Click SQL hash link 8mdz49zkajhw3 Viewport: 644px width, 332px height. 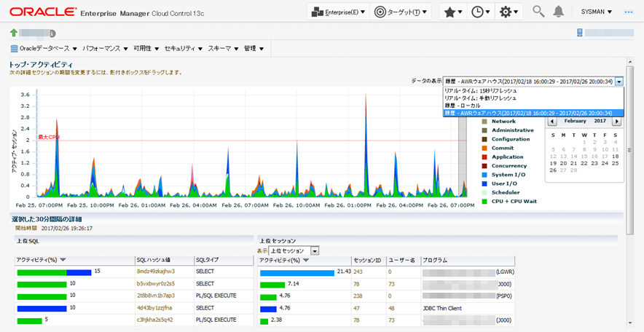pyautogui.click(x=156, y=272)
